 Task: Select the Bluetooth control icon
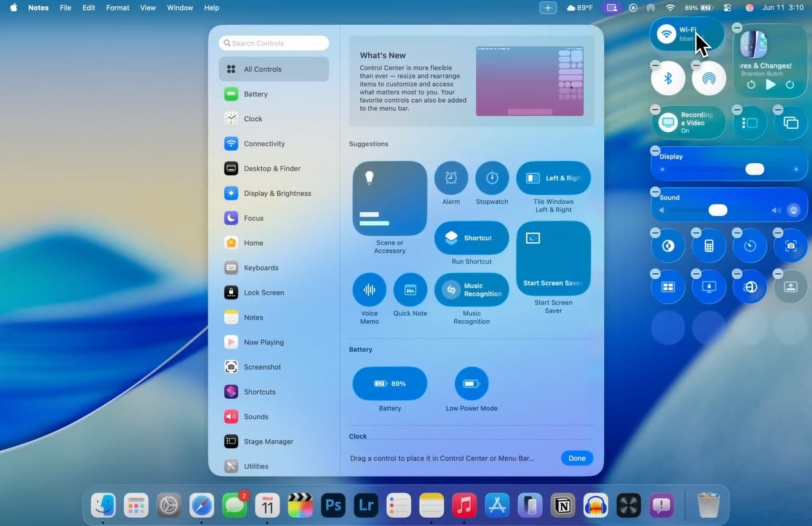[x=667, y=78]
